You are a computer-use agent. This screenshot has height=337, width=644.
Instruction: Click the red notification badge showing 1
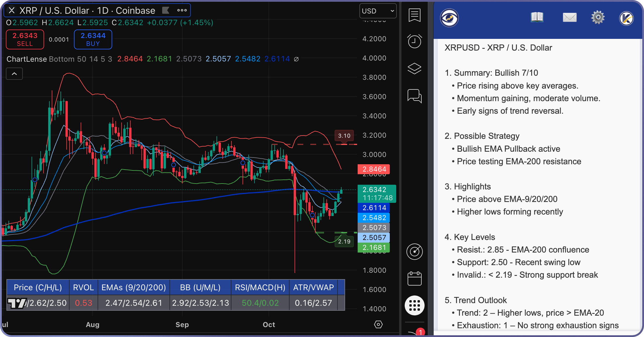click(x=420, y=332)
